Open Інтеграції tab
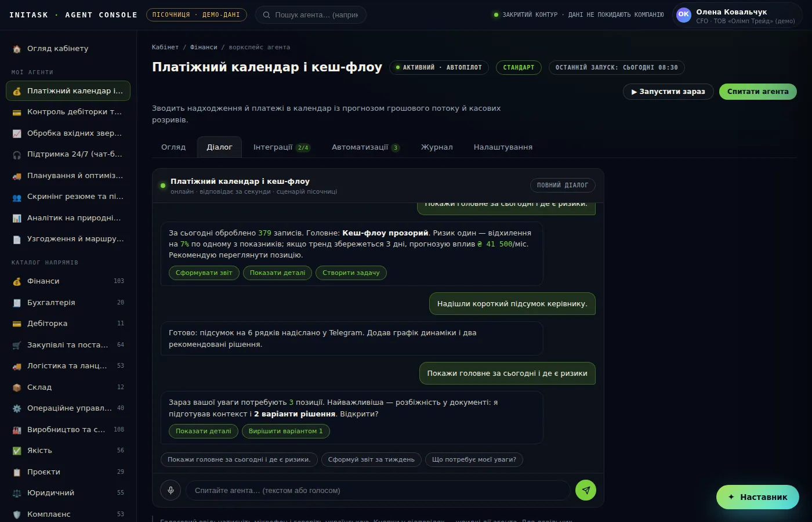Screen dimensions: 812x522 [282, 147]
